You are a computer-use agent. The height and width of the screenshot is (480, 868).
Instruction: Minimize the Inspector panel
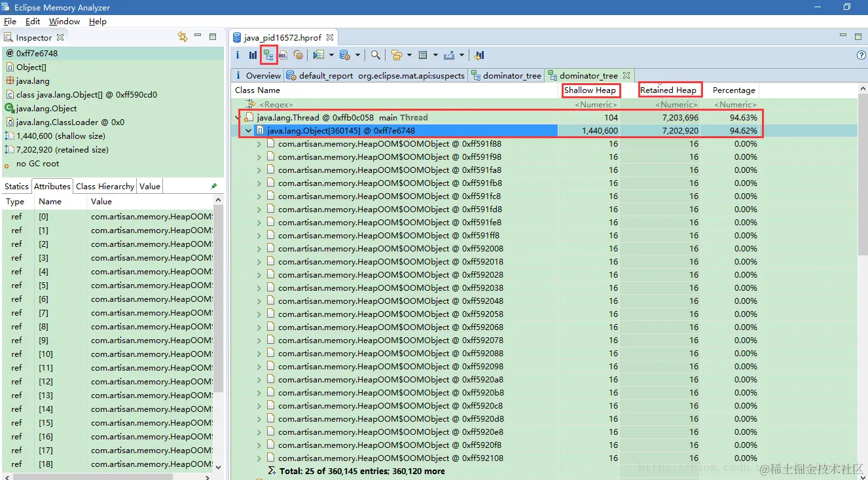click(x=198, y=37)
